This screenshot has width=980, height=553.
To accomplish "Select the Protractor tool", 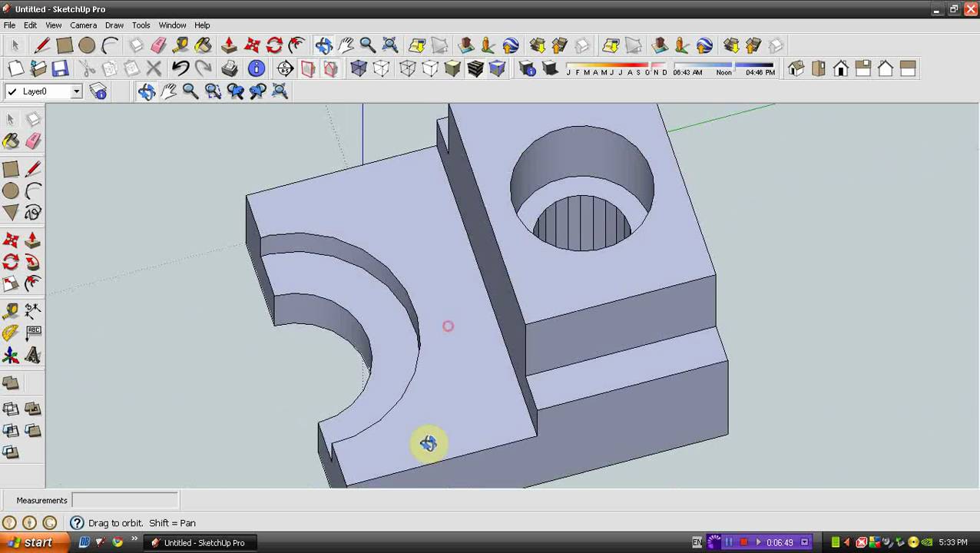I will click(11, 333).
